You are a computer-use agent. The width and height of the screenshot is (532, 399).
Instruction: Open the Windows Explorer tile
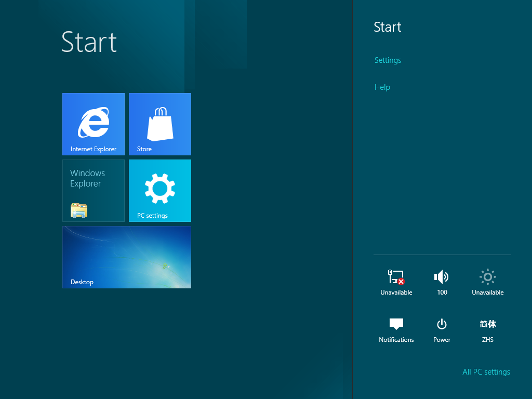[94, 190]
